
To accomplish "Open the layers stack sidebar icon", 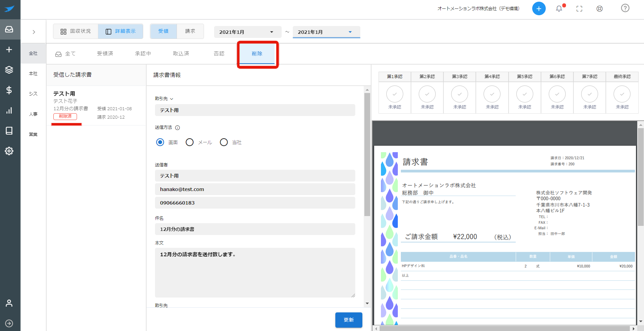I will pos(9,70).
